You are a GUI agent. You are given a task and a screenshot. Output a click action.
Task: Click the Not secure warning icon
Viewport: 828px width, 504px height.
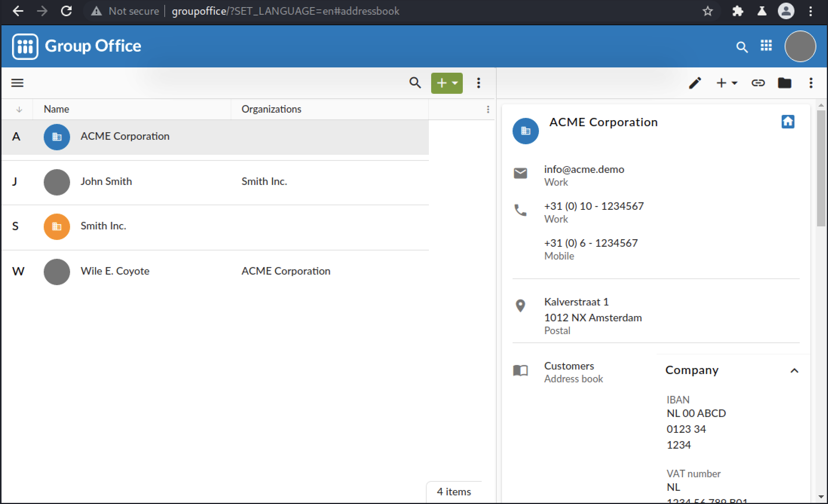[96, 11]
